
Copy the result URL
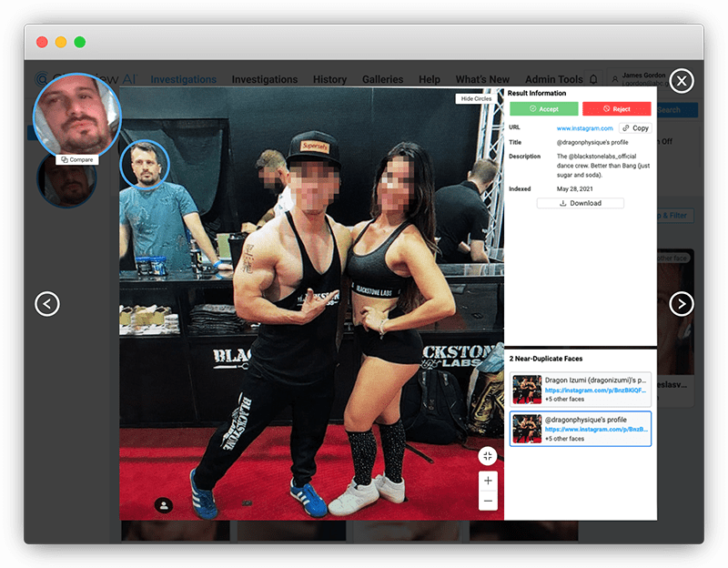pyautogui.click(x=635, y=128)
